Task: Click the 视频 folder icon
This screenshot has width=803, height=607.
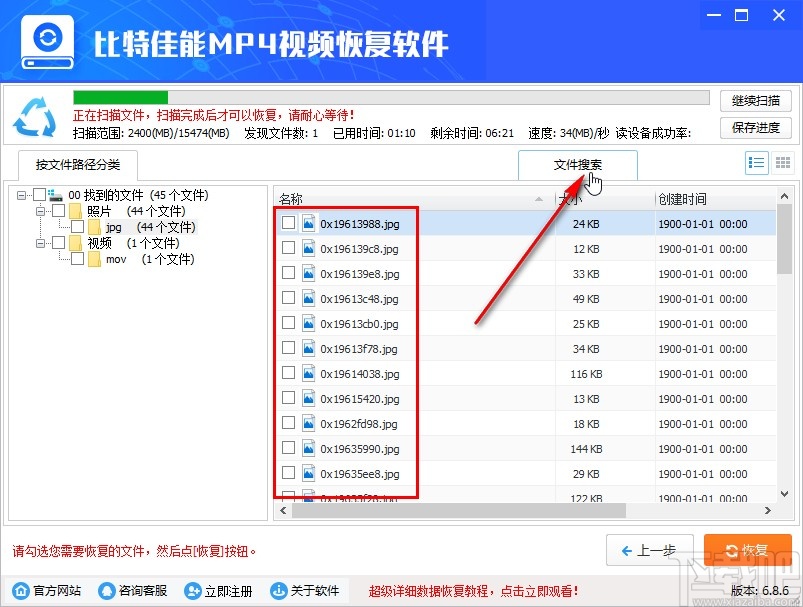Action: 75,243
